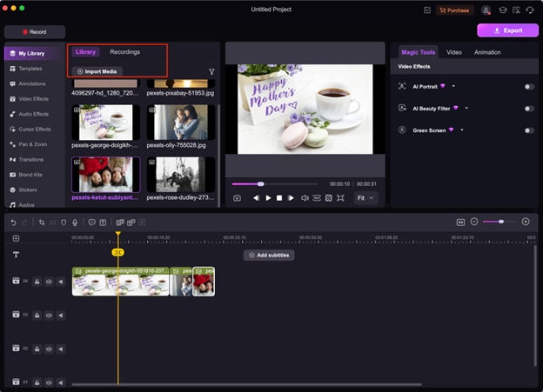Image resolution: width=543 pixels, height=392 pixels.
Task: Open the tutorial graduation cap icon
Action: (x=502, y=10)
